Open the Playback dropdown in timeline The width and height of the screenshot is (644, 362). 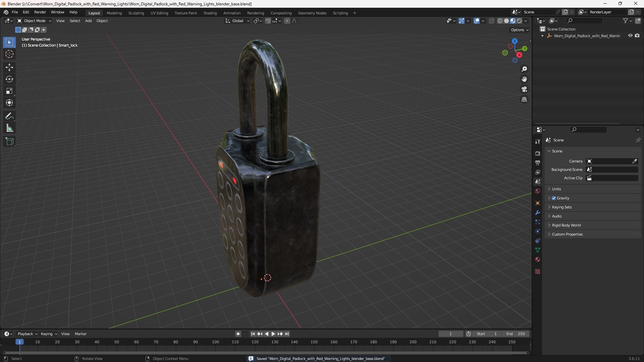tap(27, 334)
